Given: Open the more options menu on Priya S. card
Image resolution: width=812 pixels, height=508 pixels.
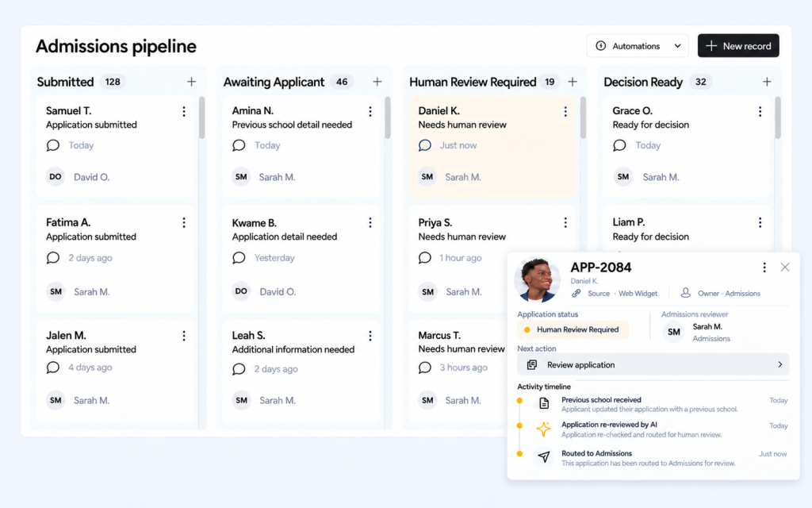Looking at the screenshot, I should pos(565,223).
